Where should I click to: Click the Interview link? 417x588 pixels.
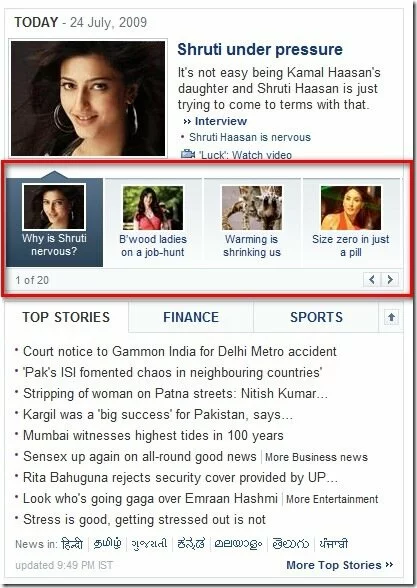pyautogui.click(x=220, y=121)
